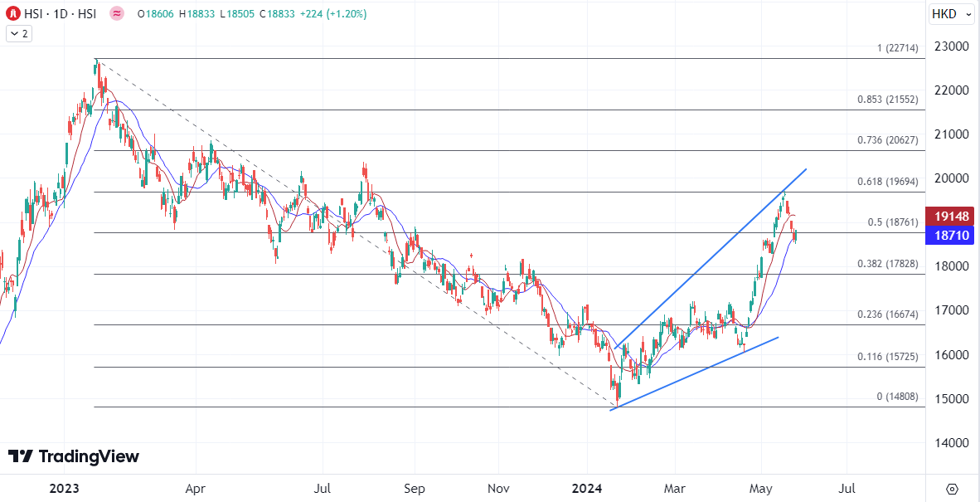
Task: Click Fibonacci level 0.382 (17828) label
Action: pyautogui.click(x=887, y=264)
